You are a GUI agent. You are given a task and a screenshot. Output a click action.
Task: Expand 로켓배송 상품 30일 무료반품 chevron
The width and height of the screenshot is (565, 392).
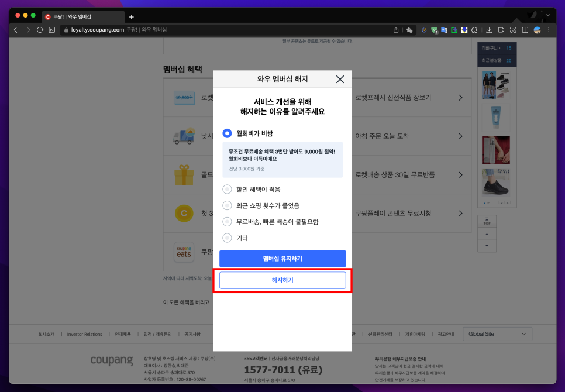[x=460, y=175]
